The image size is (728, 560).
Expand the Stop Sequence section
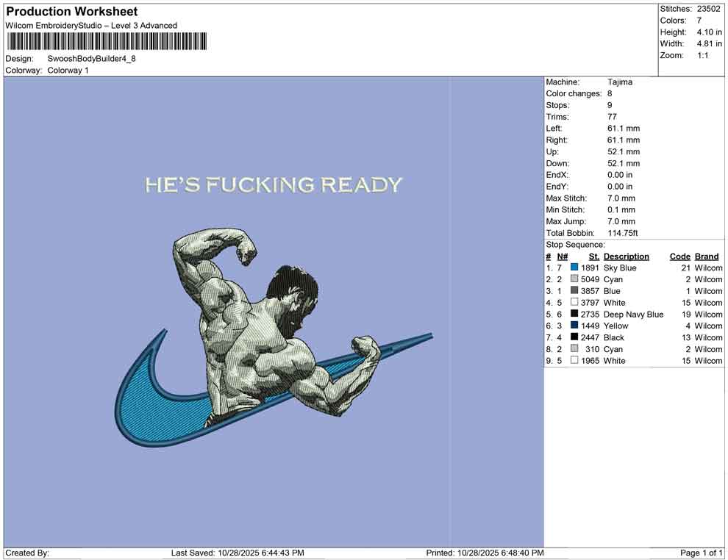pyautogui.click(x=574, y=245)
